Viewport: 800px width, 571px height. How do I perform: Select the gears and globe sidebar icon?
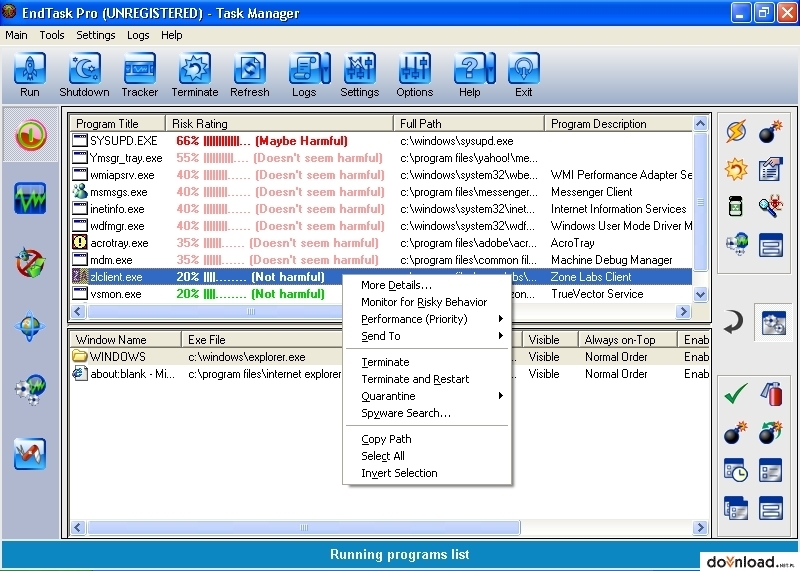click(x=30, y=390)
